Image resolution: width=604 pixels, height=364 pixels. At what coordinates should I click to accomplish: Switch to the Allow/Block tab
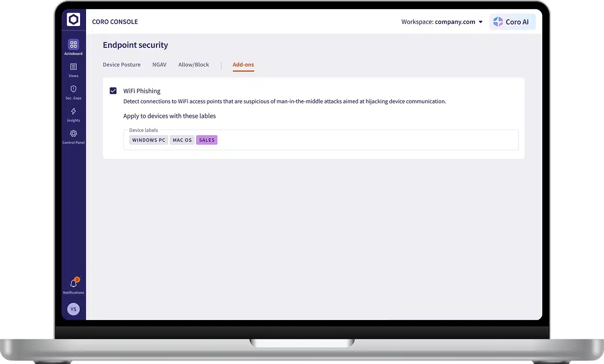coord(194,65)
